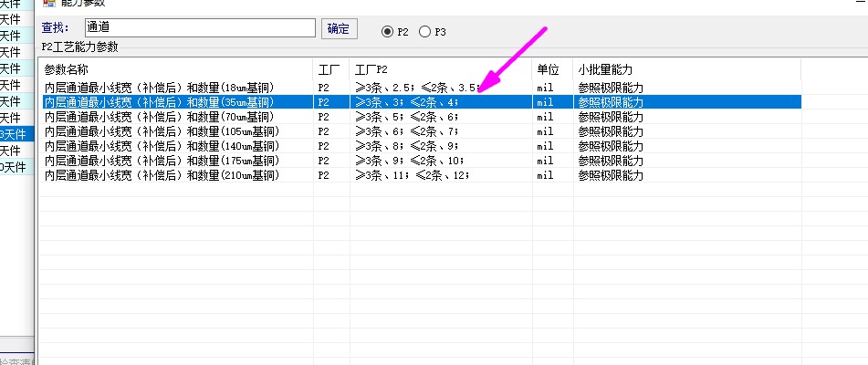
Task: Click the mil unit cell in the 35um基铜 row
Action: pos(545,102)
